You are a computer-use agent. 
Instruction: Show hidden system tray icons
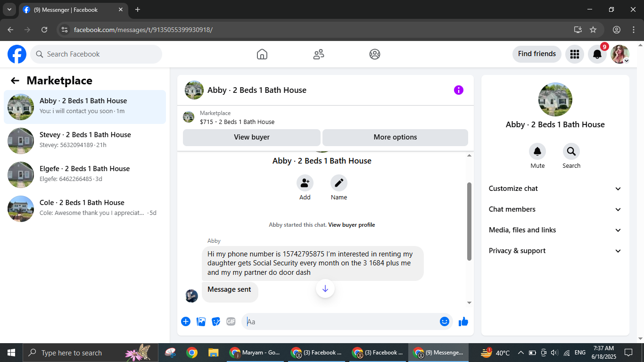[x=521, y=353]
